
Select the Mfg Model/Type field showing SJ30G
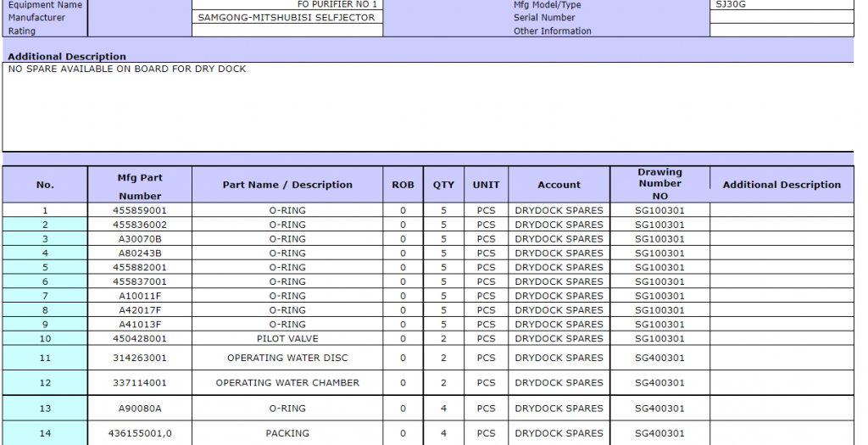pyautogui.click(x=781, y=4)
